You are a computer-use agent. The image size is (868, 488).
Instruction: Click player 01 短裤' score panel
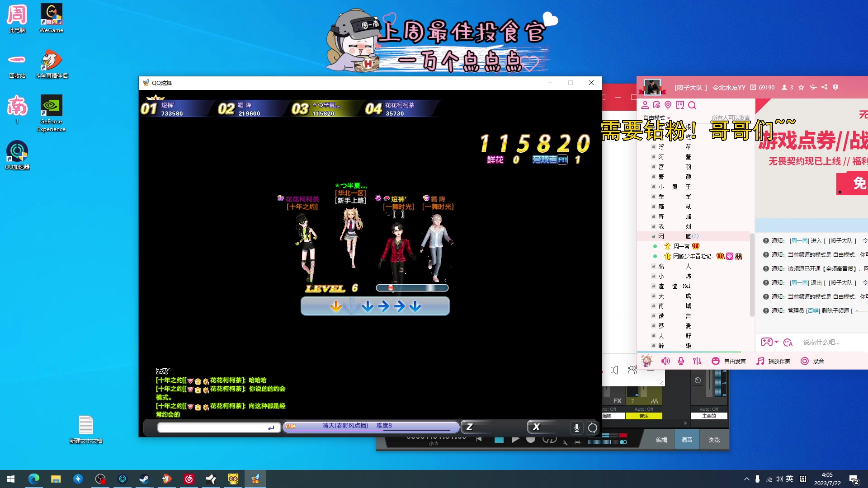(x=175, y=108)
